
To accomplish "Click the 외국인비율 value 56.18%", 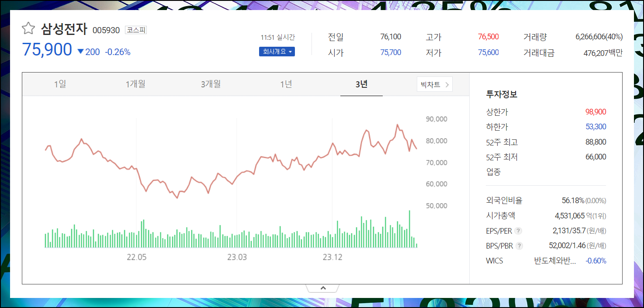I will 573,201.
